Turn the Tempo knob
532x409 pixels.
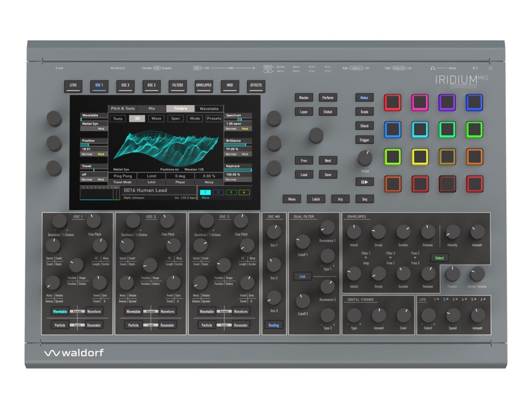tap(365, 158)
